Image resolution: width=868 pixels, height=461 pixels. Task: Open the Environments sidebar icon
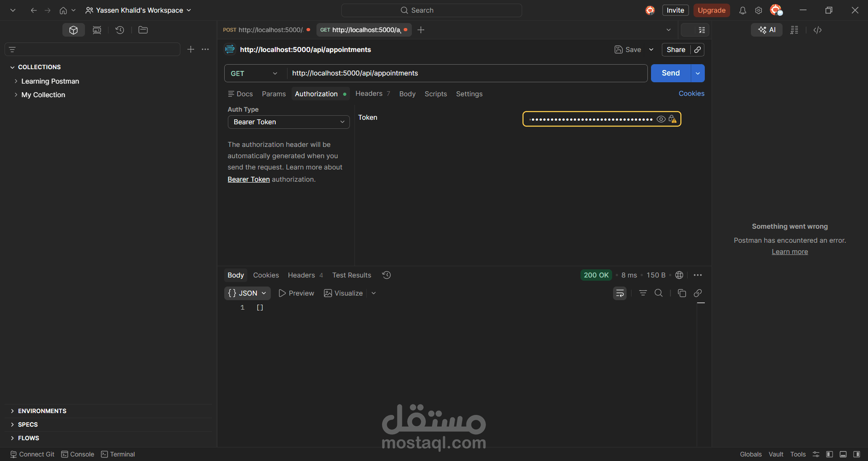pyautogui.click(x=97, y=30)
